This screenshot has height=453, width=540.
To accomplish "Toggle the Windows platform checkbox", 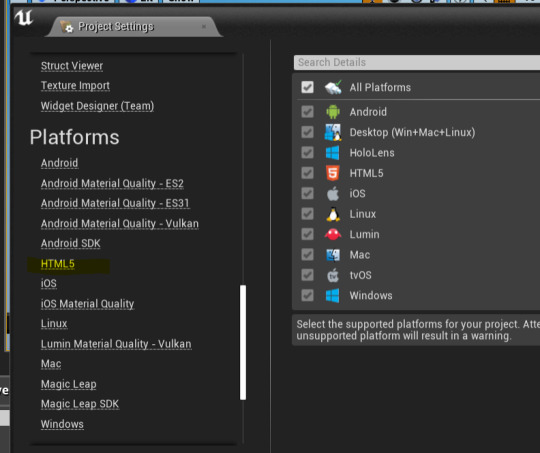I will (307, 295).
